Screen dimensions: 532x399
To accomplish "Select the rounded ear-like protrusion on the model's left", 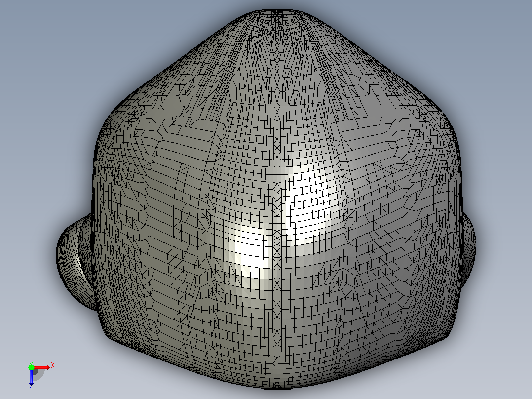I will [x=76, y=261].
